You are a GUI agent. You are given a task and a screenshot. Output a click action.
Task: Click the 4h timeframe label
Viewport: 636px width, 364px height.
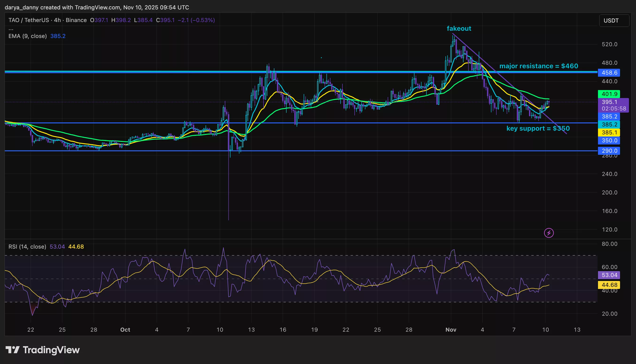(x=57, y=20)
